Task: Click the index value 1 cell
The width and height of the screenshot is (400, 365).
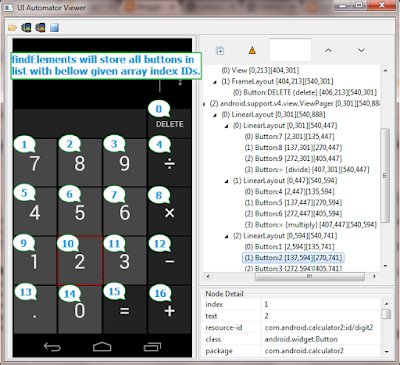Action: point(321,304)
